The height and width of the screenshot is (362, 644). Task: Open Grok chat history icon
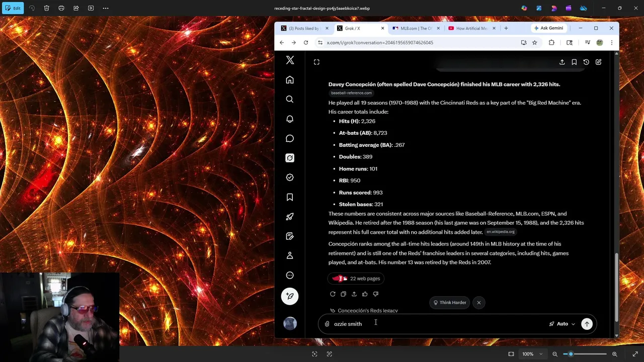(x=586, y=62)
